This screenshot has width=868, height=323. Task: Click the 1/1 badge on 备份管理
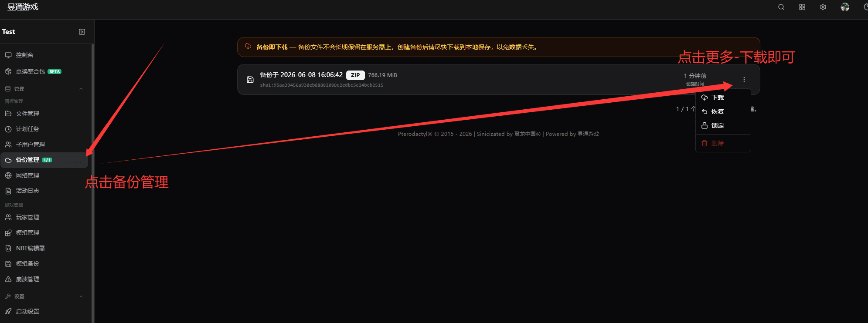point(47,160)
